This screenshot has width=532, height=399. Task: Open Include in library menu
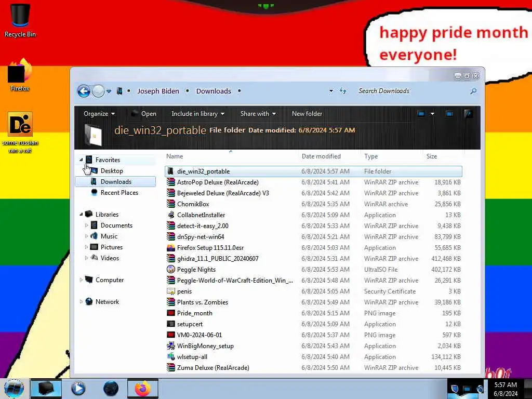198,114
